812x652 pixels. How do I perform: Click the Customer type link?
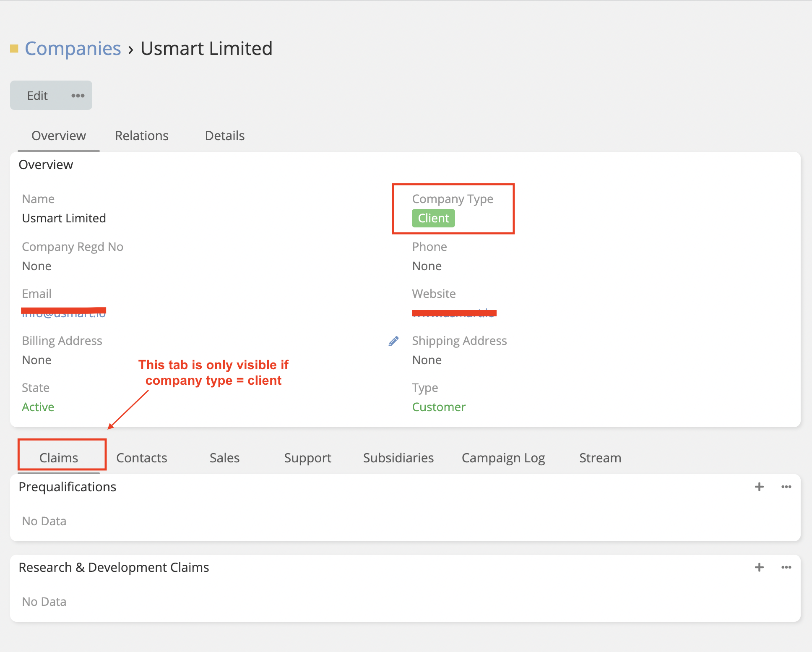438,407
